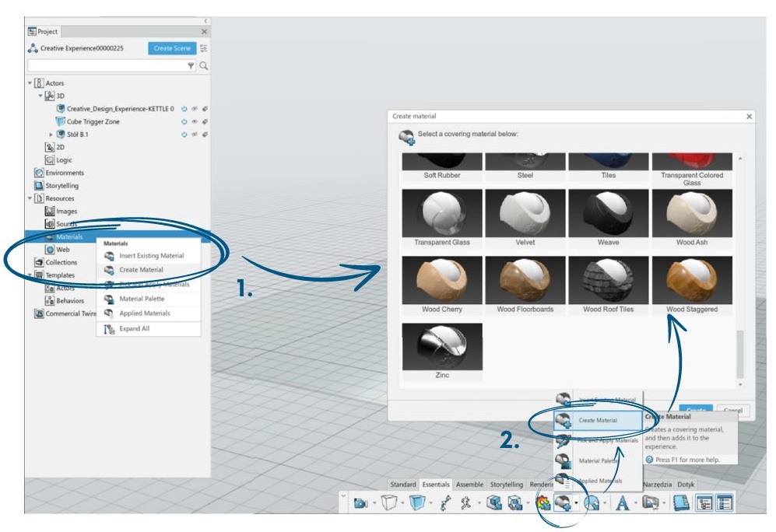Expand the Stół B.1 tree item
This screenshot has width=776, height=532.
(x=51, y=135)
